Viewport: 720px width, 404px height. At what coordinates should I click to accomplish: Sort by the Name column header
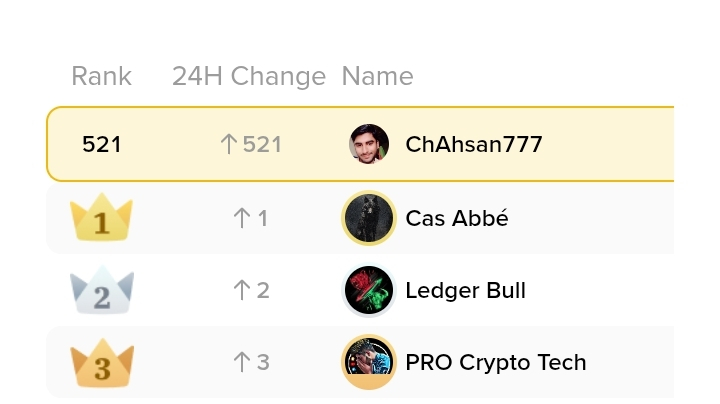[377, 76]
